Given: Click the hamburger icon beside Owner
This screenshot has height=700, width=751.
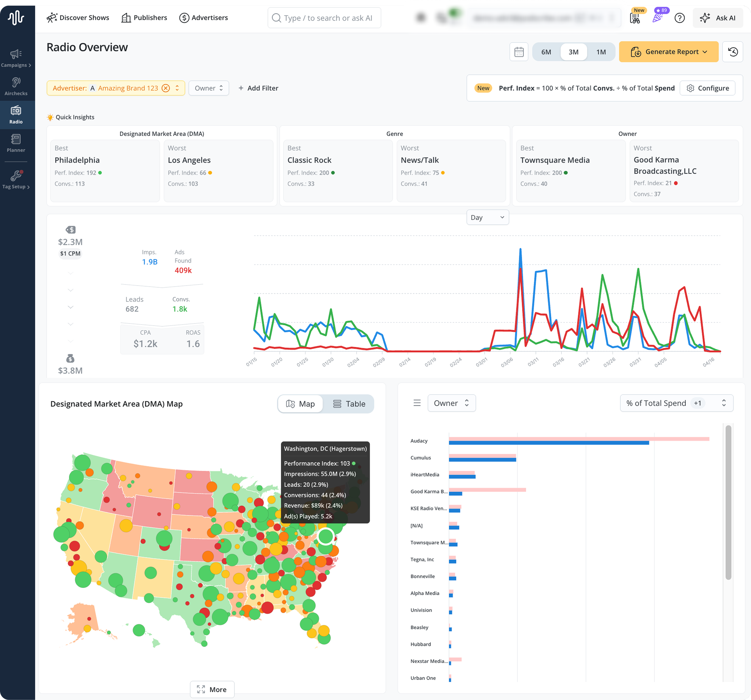Looking at the screenshot, I should click(417, 403).
